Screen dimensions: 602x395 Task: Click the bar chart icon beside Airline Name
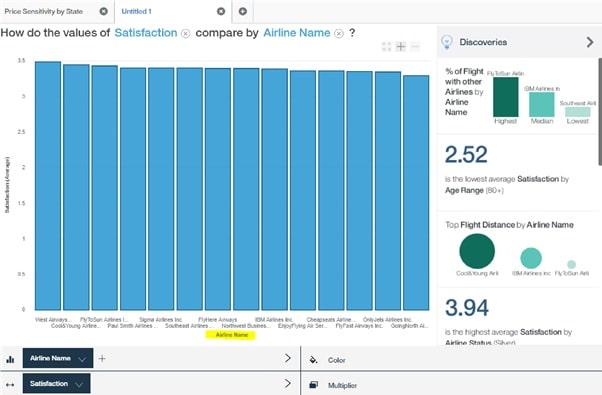pos(10,359)
